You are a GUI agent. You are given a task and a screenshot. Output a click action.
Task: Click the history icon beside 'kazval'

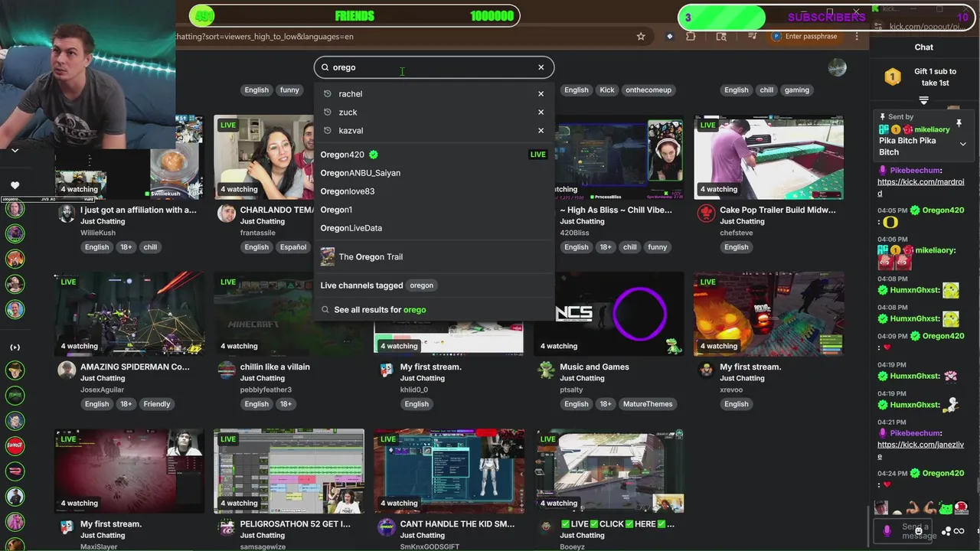328,131
